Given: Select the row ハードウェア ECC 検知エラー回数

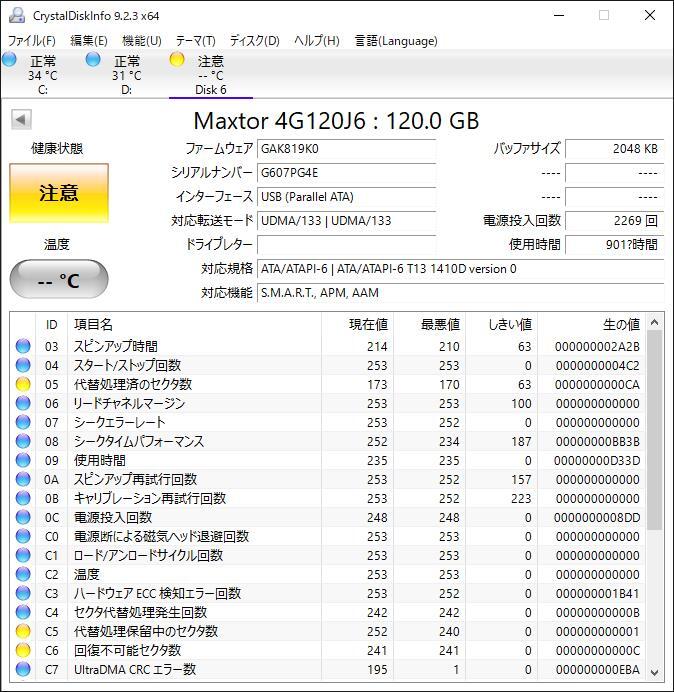Looking at the screenshot, I should [328, 593].
